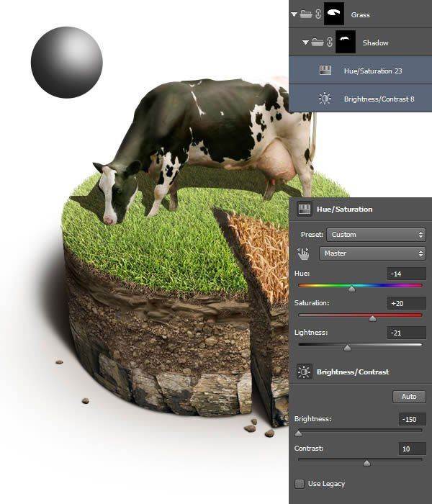Select the Grass group mask thumbnail
The width and height of the screenshot is (432, 504).
point(334,14)
